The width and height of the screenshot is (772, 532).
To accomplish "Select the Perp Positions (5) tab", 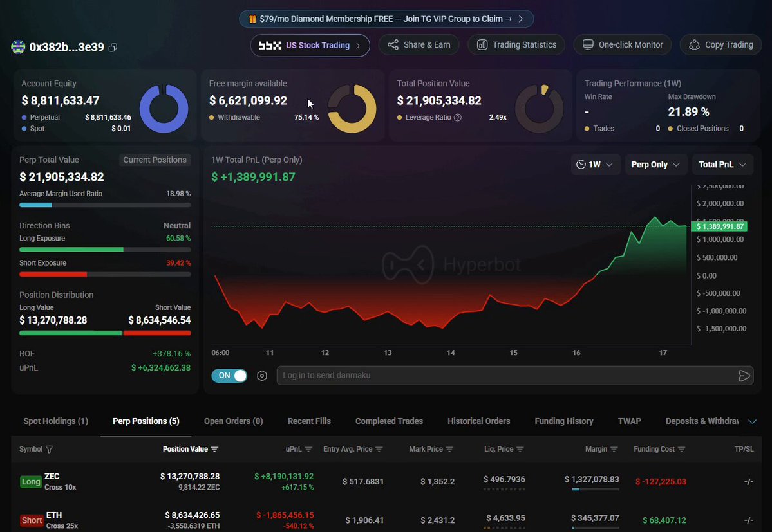I will [x=146, y=421].
